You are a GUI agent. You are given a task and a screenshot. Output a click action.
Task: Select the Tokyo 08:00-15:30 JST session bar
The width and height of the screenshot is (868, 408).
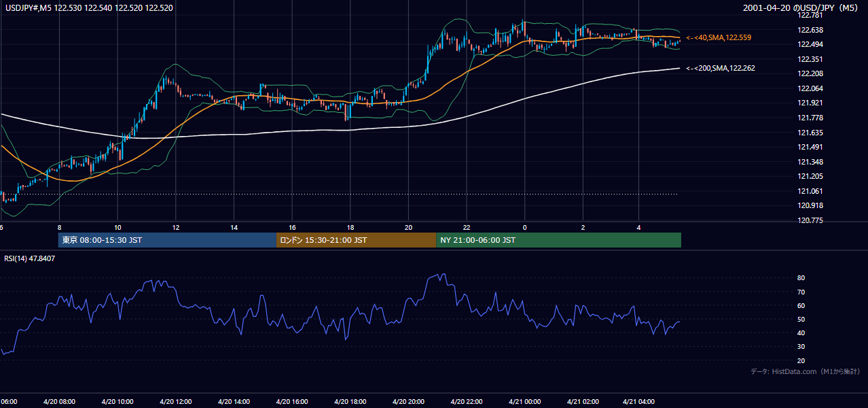167,240
